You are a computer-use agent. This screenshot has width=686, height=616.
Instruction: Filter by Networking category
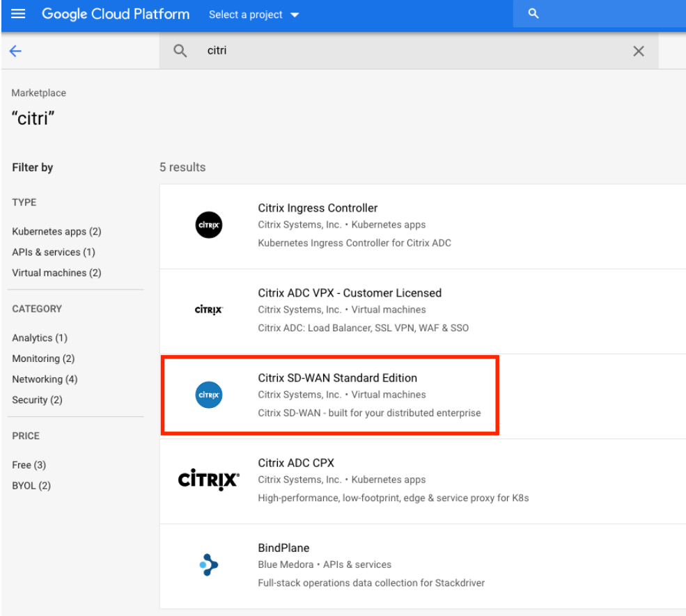[x=45, y=379]
